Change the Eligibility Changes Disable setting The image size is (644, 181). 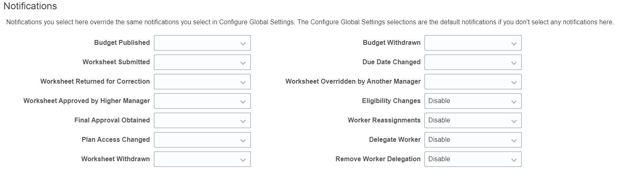(x=472, y=101)
